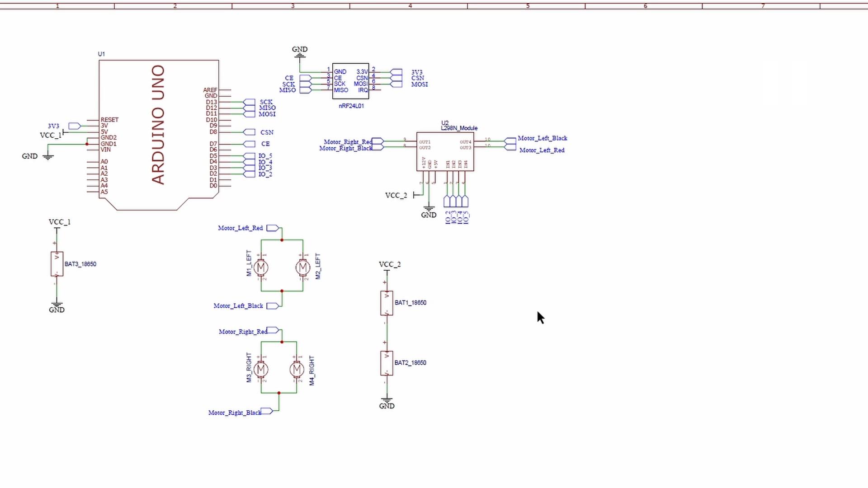This screenshot has width=868, height=488.
Task: Select the L298N_Module component U2
Action: 445,151
